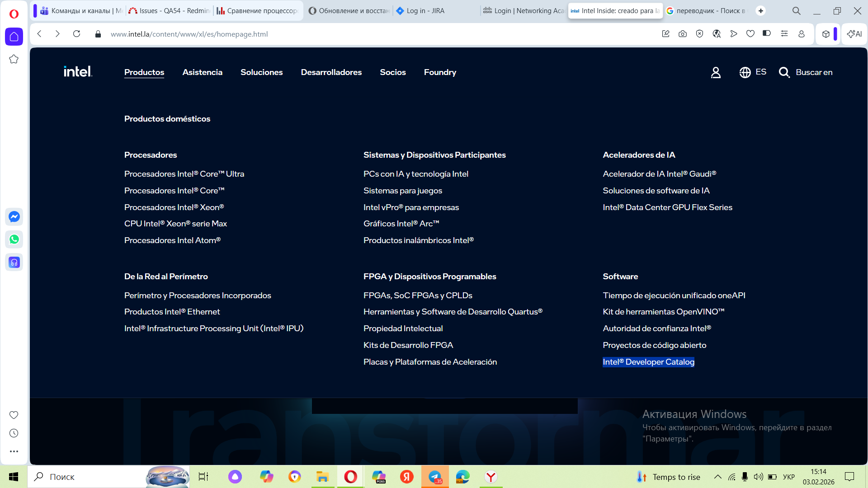Open Opera sidebar three-dots menu

click(14, 451)
